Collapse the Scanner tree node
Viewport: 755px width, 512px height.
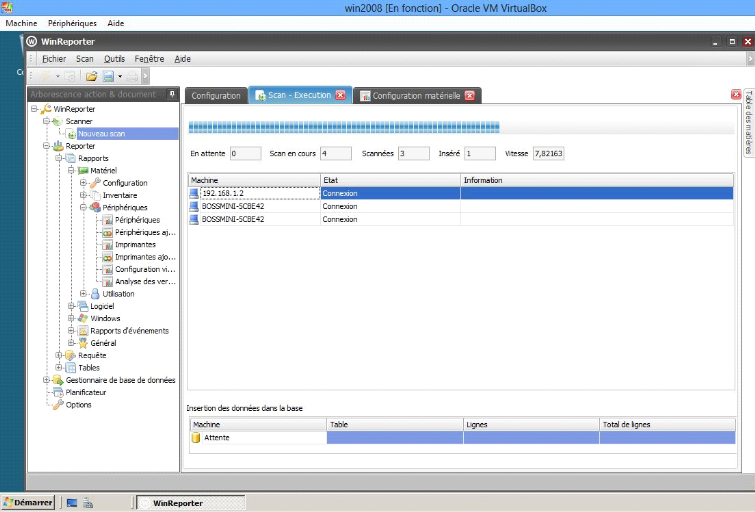(x=47, y=121)
